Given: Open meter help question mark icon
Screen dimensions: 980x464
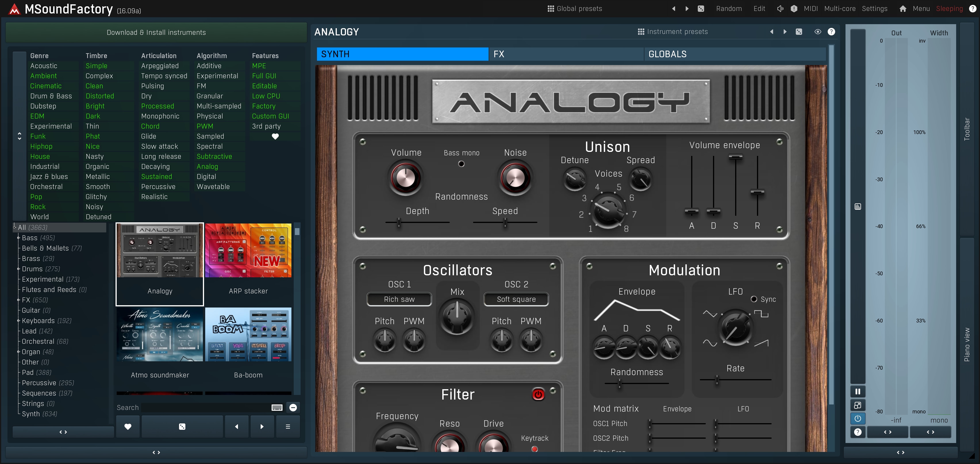Looking at the screenshot, I should click(x=858, y=432).
